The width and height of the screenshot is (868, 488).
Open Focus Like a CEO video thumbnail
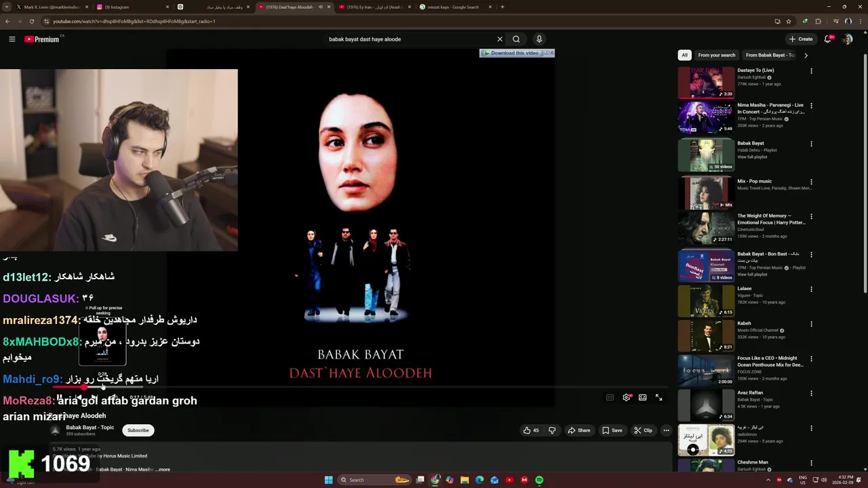click(706, 370)
